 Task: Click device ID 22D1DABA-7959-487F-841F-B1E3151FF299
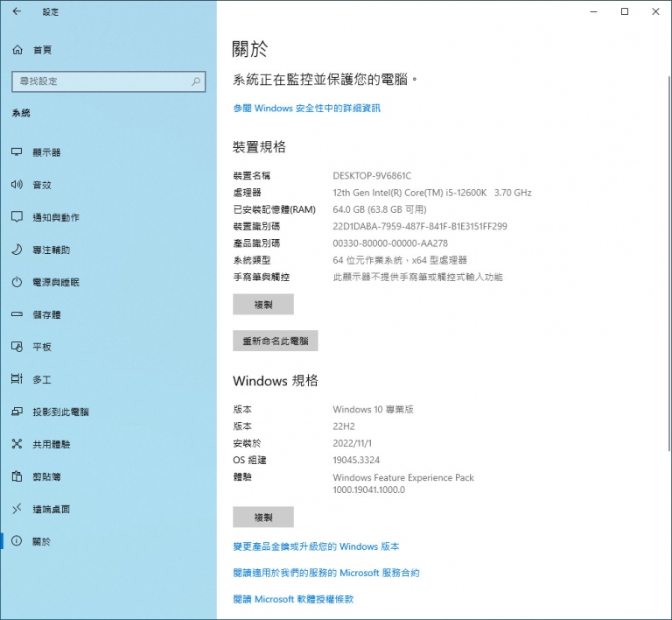(420, 227)
